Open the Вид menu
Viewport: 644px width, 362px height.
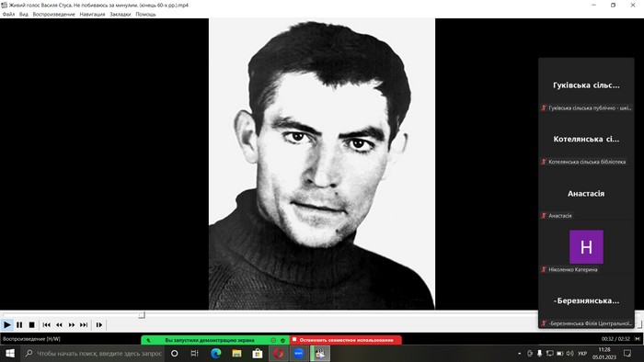(x=24, y=14)
